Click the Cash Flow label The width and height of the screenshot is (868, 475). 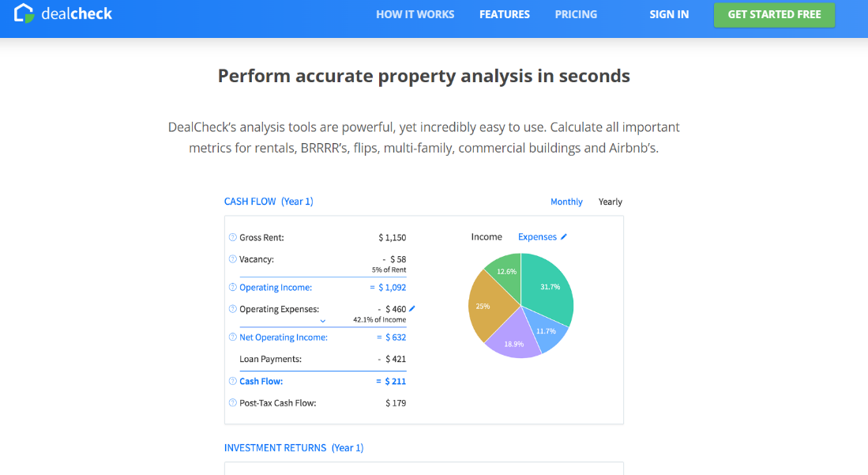click(261, 381)
